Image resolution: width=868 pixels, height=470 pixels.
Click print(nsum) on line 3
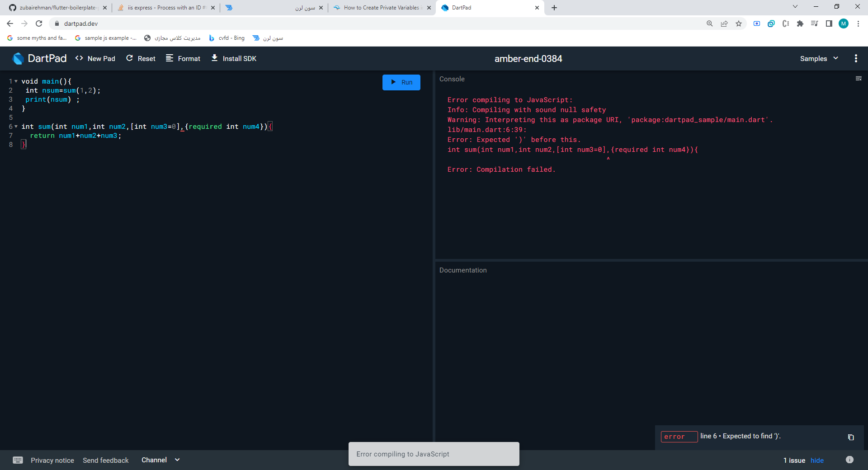(x=48, y=99)
